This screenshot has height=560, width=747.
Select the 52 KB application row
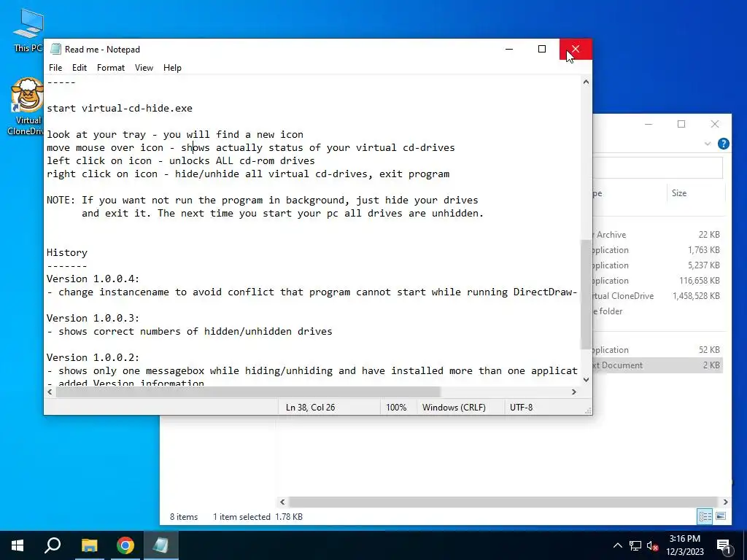point(658,350)
